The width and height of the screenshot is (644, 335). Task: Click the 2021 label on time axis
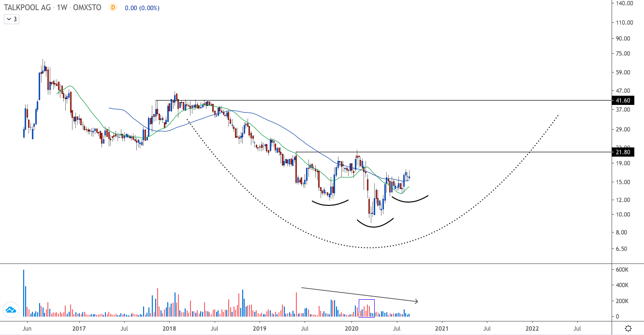tap(441, 328)
